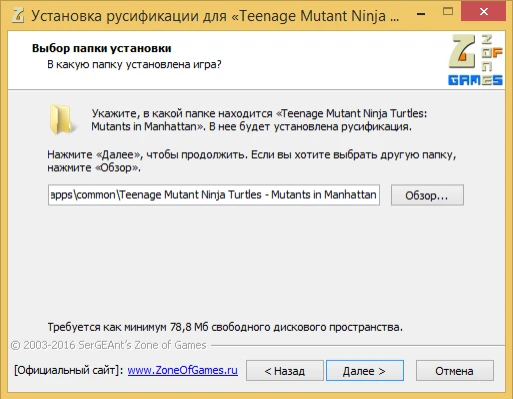Screen dimensions: 513x399
Task: Close the installer window
Action: [483, 12]
